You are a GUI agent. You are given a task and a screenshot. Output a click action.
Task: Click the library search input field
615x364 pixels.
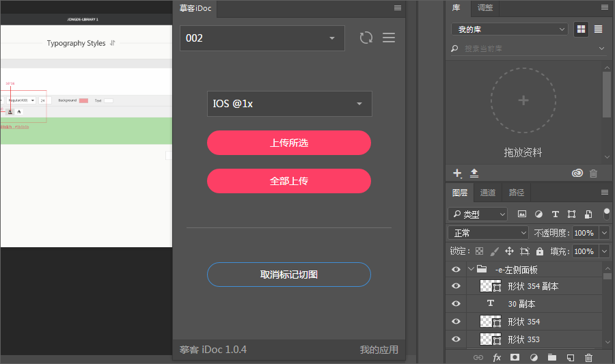pos(528,48)
